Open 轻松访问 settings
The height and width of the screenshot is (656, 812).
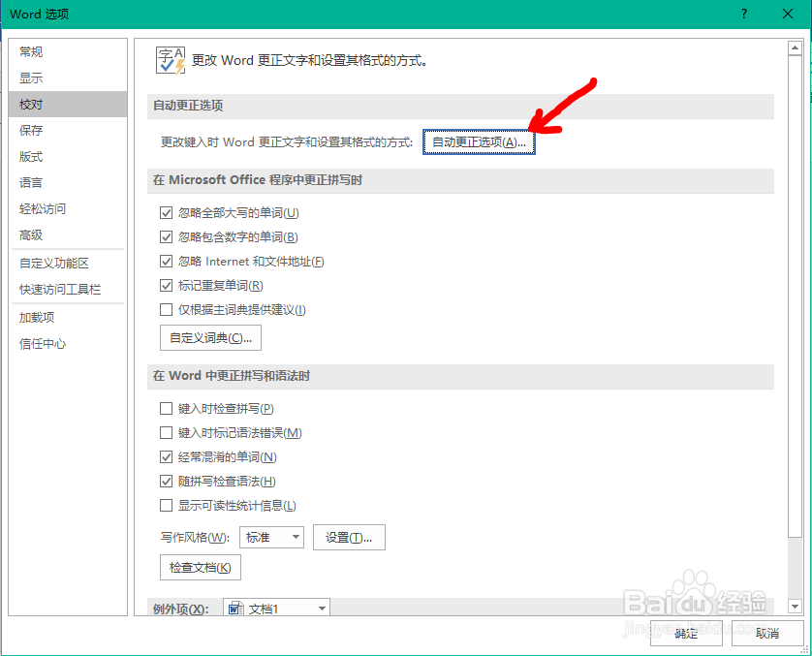point(68,208)
